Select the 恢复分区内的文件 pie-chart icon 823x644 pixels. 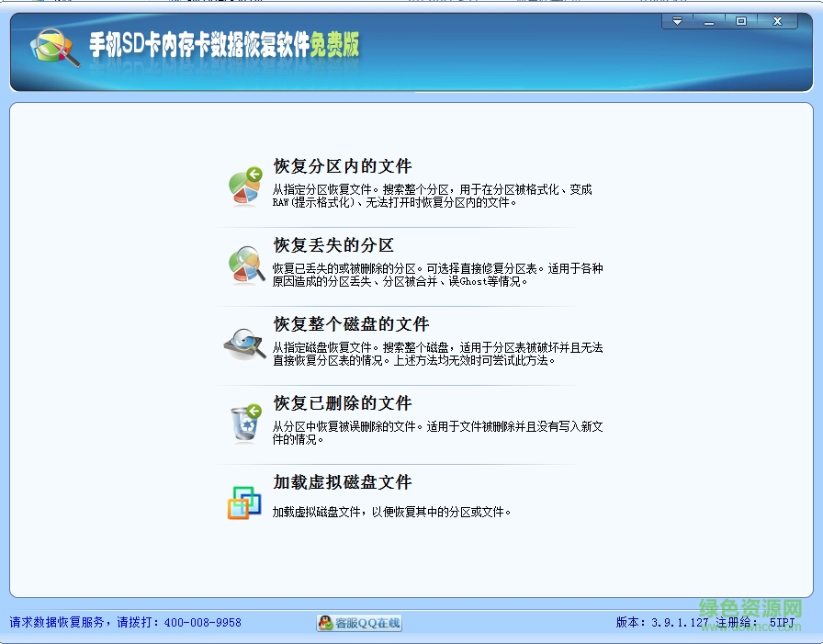point(242,186)
